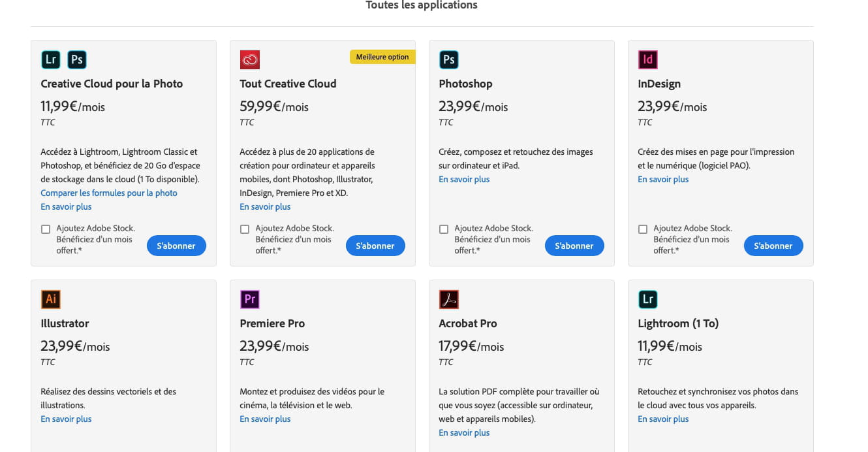Screen dimensions: 868x452
Task: Subscribe to Tout Creative Cloud plan
Action: (375, 246)
